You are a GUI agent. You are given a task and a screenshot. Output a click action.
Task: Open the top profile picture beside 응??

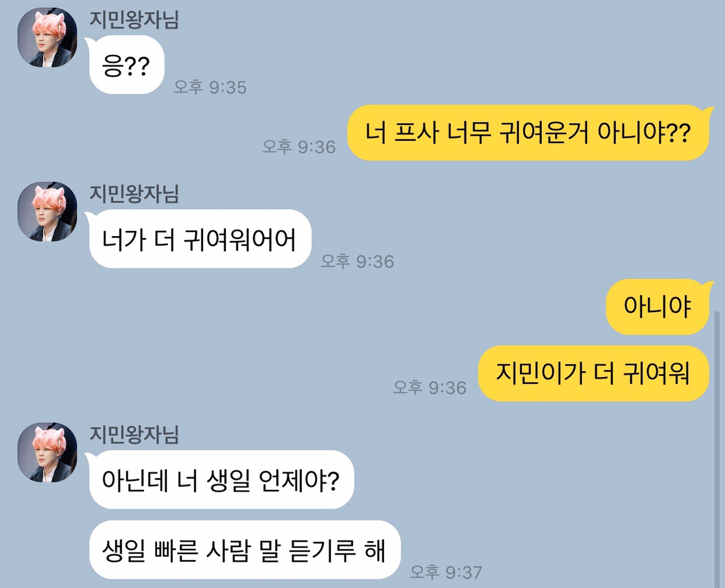click(47, 38)
